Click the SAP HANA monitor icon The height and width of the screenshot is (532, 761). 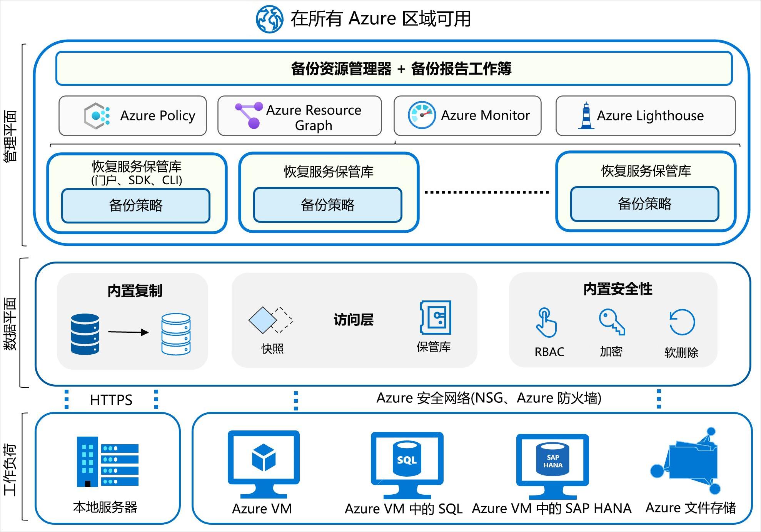(x=552, y=466)
